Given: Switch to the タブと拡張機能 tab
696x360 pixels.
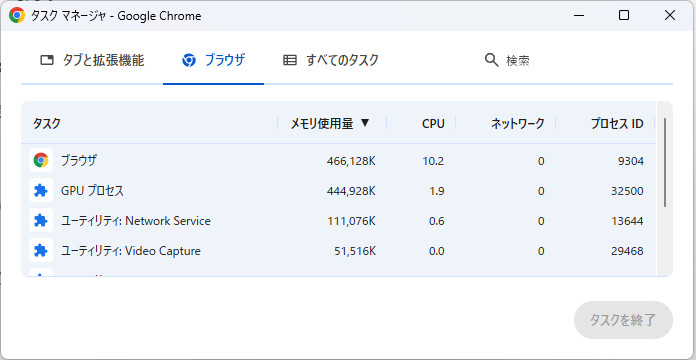Looking at the screenshot, I should click(92, 60).
